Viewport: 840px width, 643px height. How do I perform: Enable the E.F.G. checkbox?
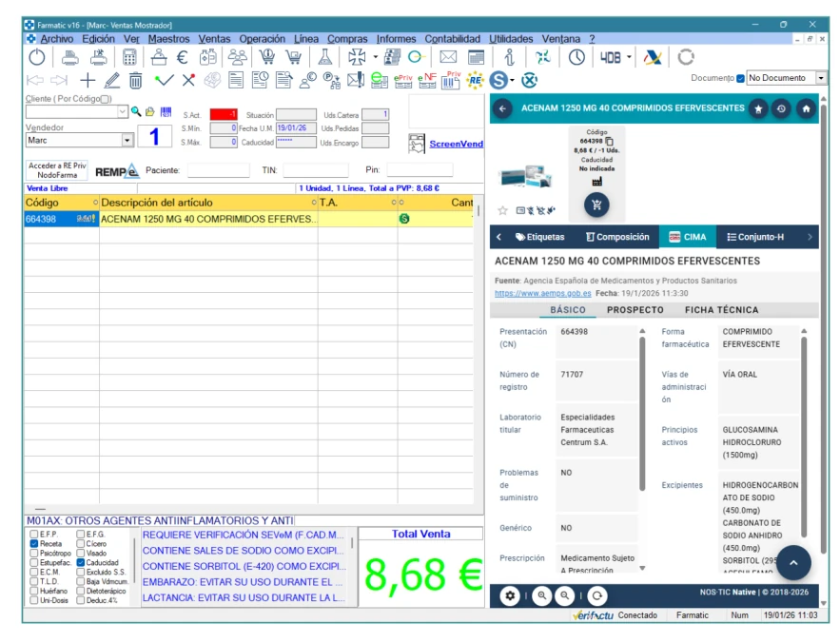pyautogui.click(x=80, y=535)
